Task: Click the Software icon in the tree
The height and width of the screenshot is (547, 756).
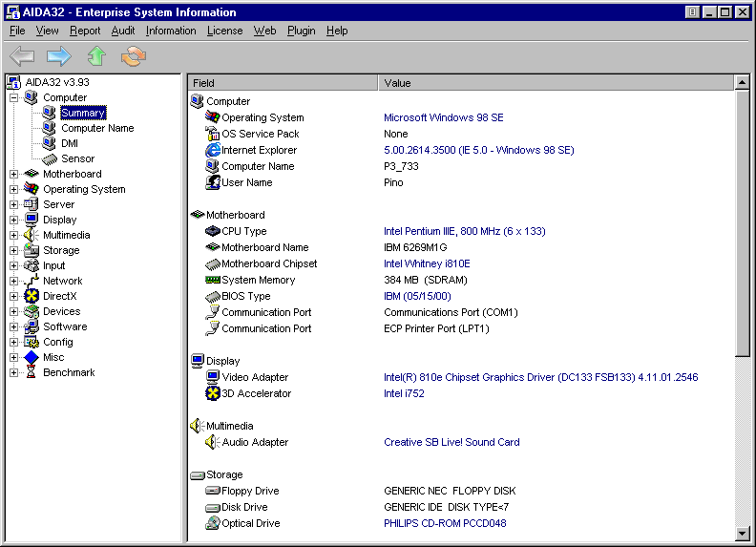Action: pos(31,326)
